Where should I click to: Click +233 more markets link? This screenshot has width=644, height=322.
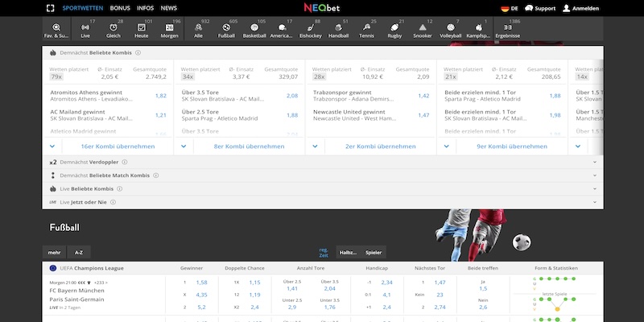(x=101, y=283)
